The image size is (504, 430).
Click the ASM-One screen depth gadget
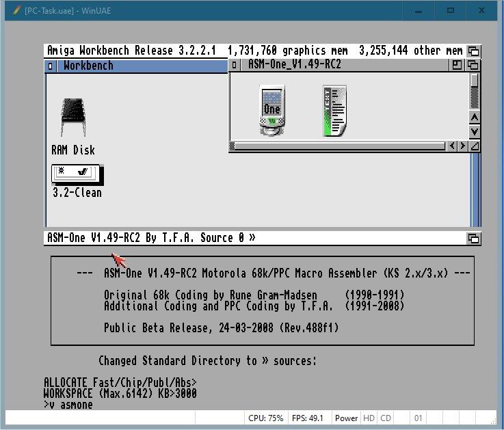pos(473,239)
